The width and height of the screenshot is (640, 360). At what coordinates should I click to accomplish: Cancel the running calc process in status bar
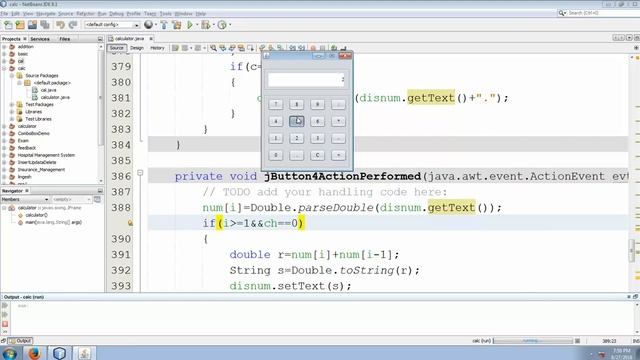click(x=577, y=341)
